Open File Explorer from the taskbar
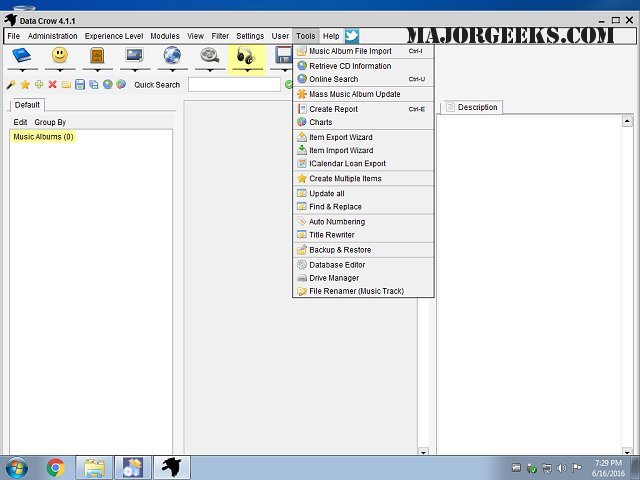The height and width of the screenshot is (480, 640). tap(94, 468)
